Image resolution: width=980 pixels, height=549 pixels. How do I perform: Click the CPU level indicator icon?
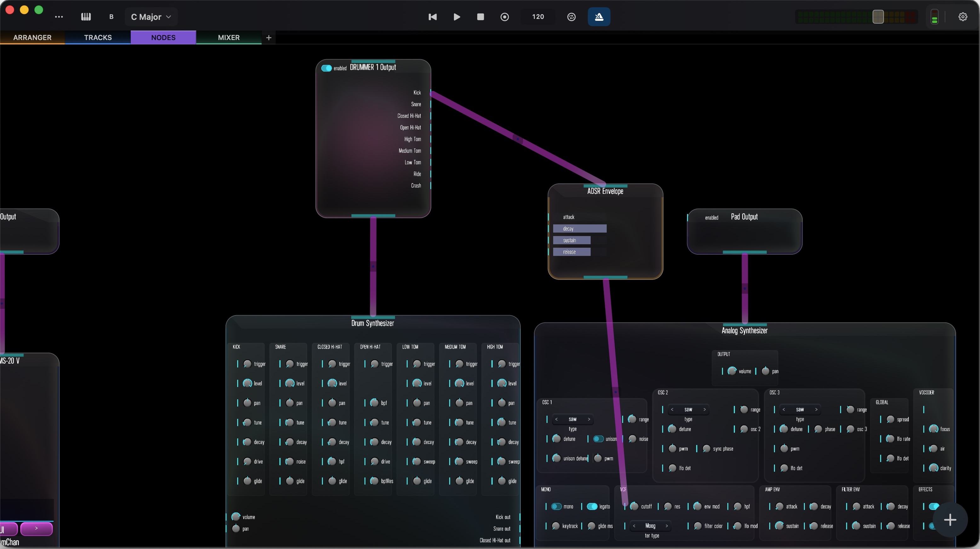pyautogui.click(x=934, y=17)
